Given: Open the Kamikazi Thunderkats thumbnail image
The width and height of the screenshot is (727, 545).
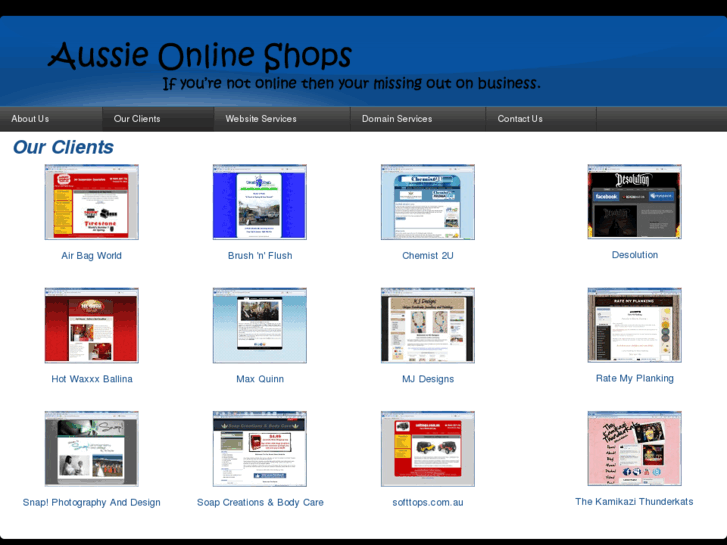Looking at the screenshot, I should (634, 448).
